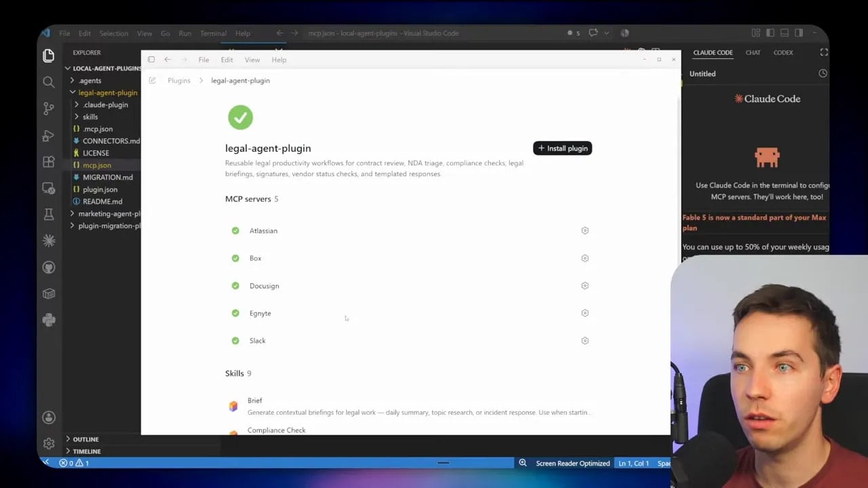This screenshot has height=488, width=868.
Task: Open the Python icon in the activity bar
Action: 49,320
